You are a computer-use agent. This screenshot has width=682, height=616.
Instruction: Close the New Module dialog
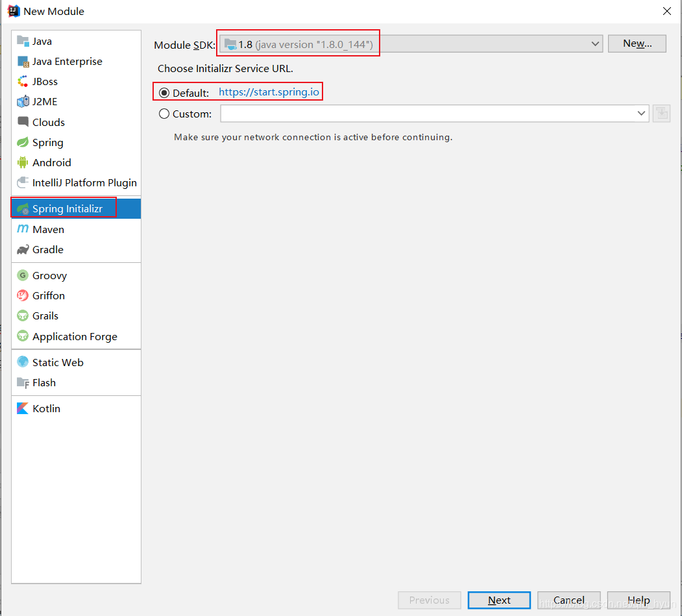click(x=667, y=11)
